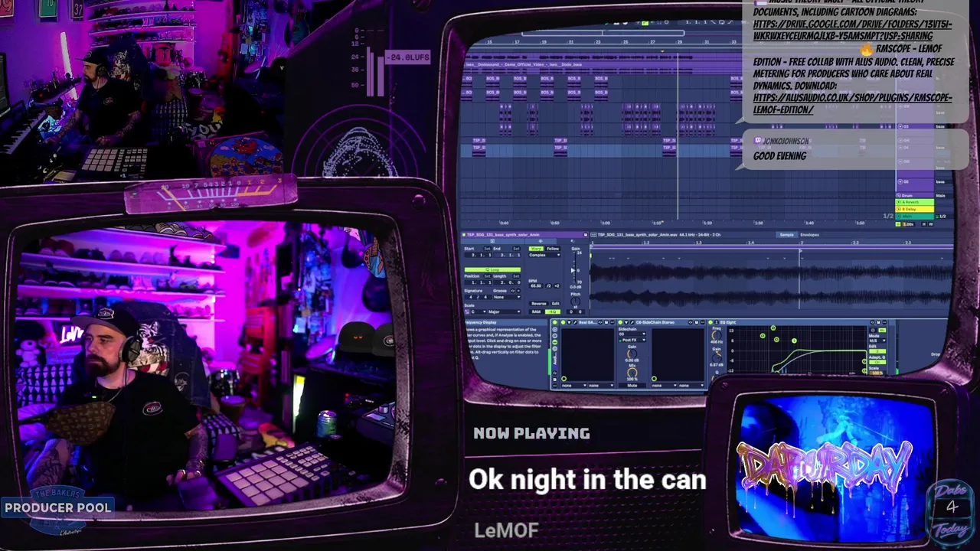Viewport: 980px width, 551px height.
Task: Toggle the C6-SideChain Stereo device activator
Action: click(x=620, y=322)
